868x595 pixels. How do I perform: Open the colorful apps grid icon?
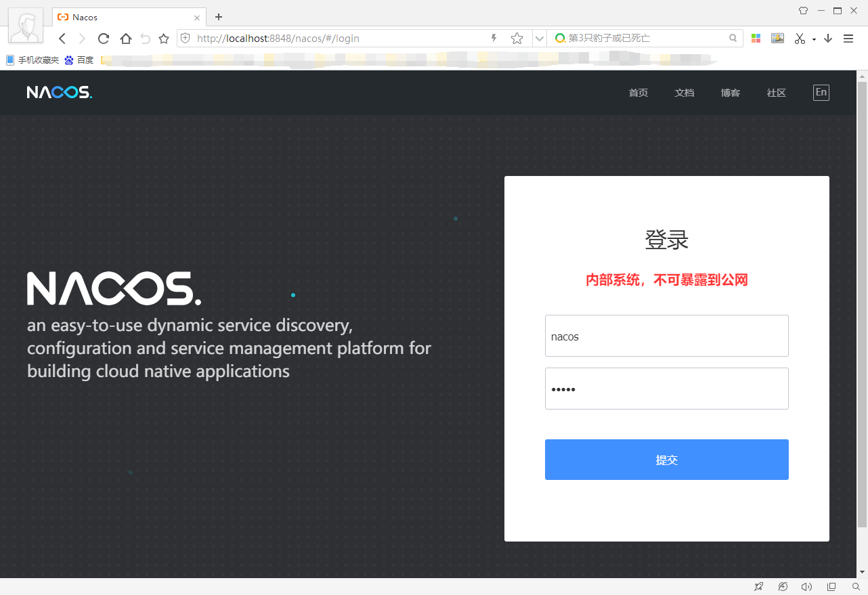[756, 39]
